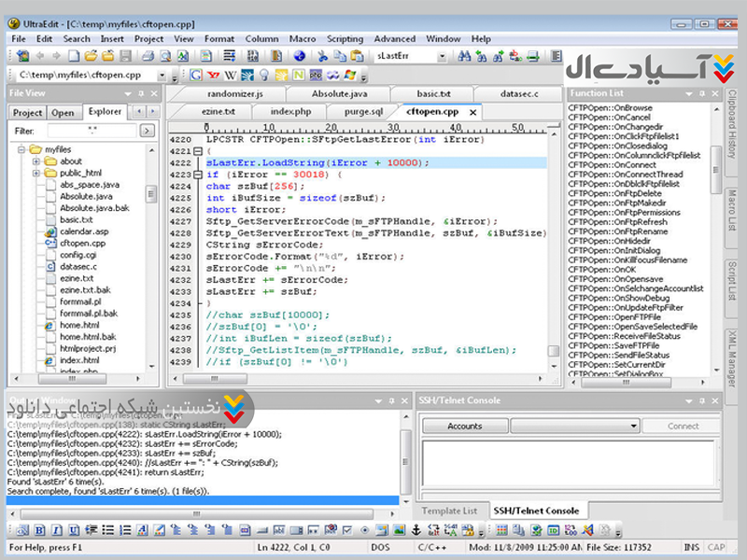
Task: Click the Google search icon in web toolbar
Action: point(197,75)
